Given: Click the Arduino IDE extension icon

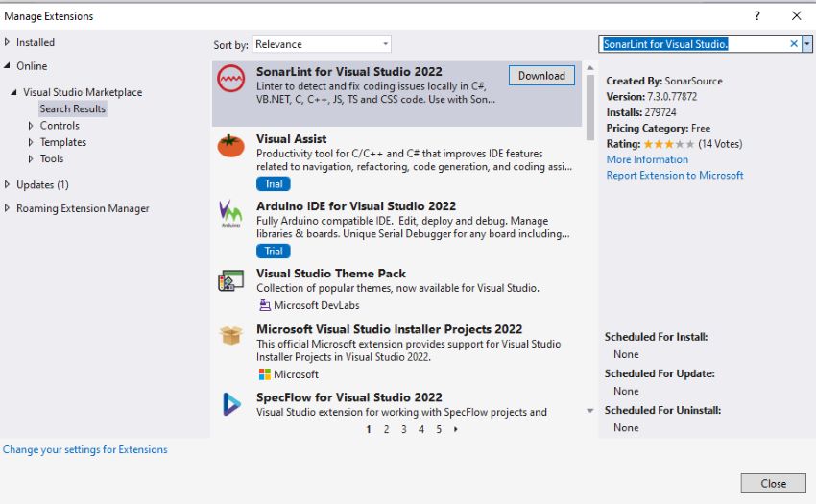Looking at the screenshot, I should coord(230,213).
